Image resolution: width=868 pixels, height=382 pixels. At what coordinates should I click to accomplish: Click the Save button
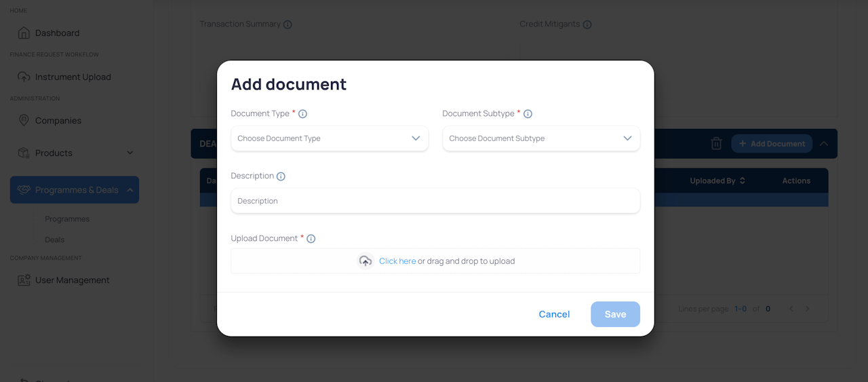[615, 314]
